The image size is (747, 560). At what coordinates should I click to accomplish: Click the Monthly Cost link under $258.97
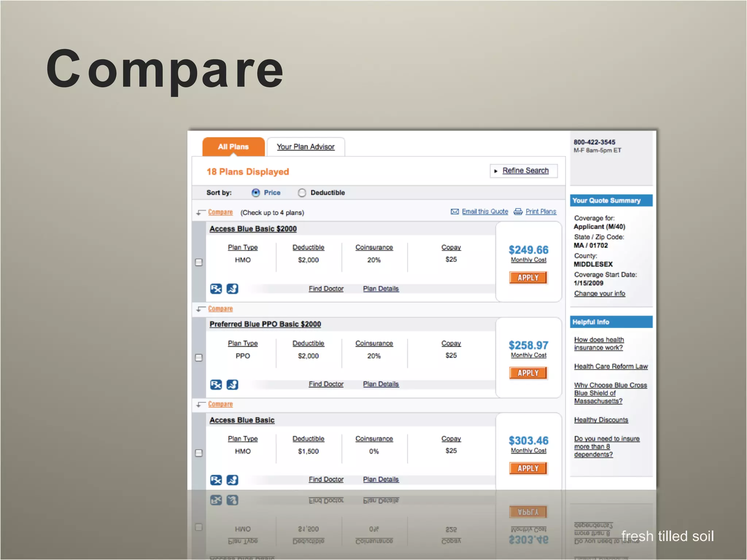click(x=529, y=355)
